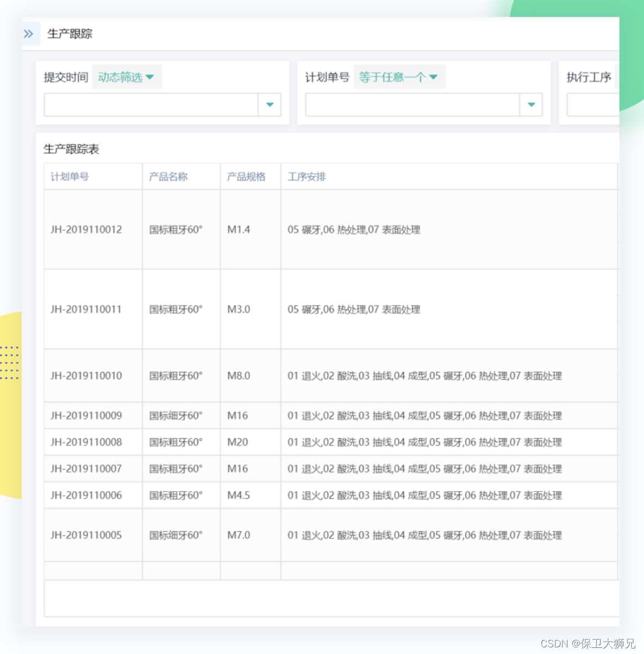This screenshot has width=644, height=654.
Task: Click the 提交时间 filter label
Action: tap(66, 77)
